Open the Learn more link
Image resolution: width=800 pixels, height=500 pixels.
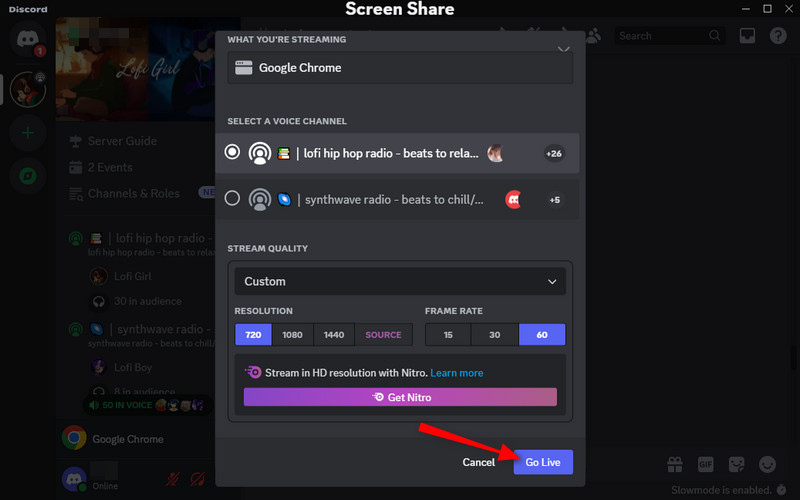point(457,373)
